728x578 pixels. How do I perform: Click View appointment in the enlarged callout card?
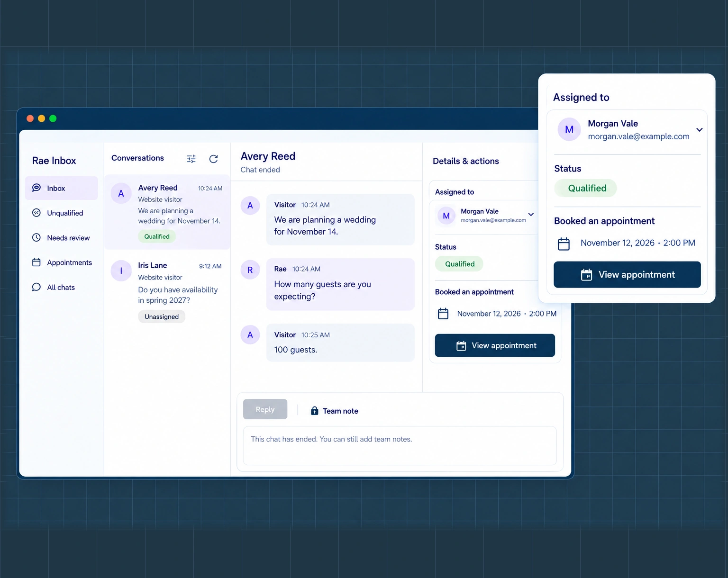tap(627, 275)
